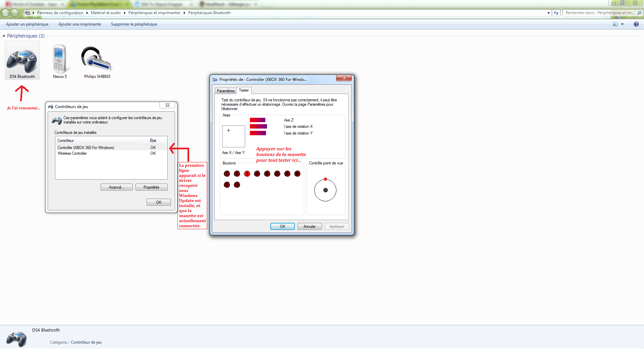Refresh the Bluetooth devices view
Image resolution: width=644 pixels, height=349 pixels.
[556, 13]
